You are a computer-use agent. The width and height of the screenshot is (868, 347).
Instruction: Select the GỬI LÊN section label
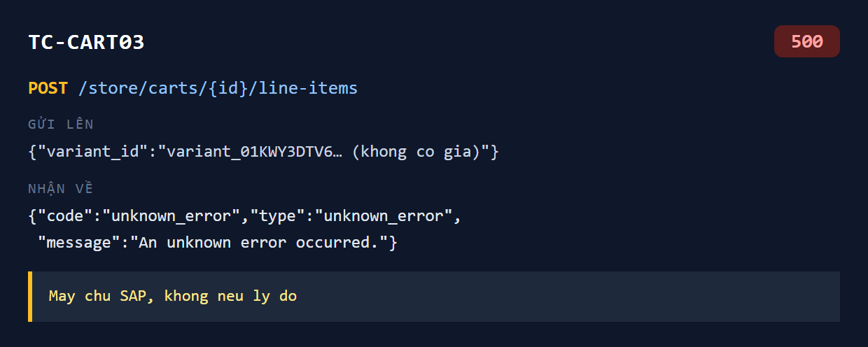click(61, 125)
